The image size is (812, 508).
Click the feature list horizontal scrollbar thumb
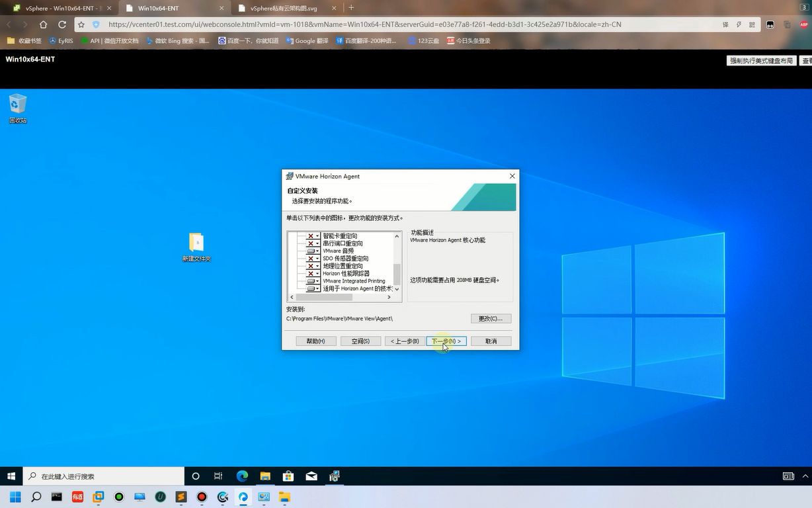(323, 298)
